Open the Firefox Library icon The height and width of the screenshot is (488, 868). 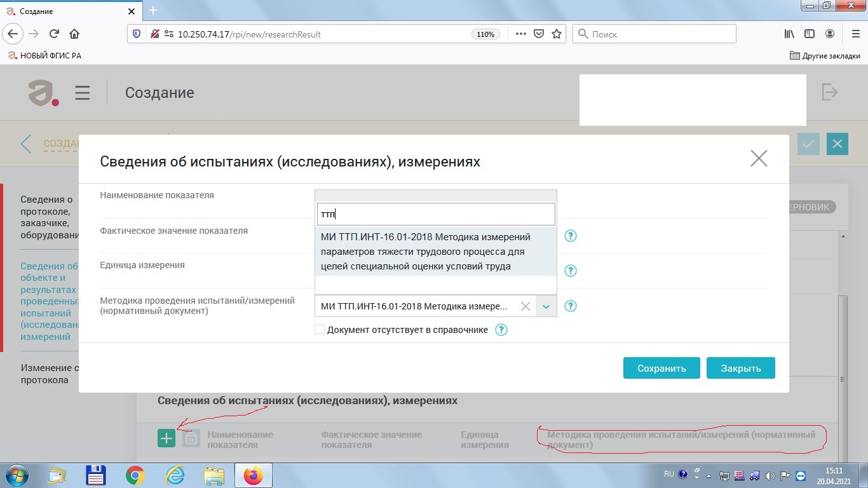coord(789,34)
